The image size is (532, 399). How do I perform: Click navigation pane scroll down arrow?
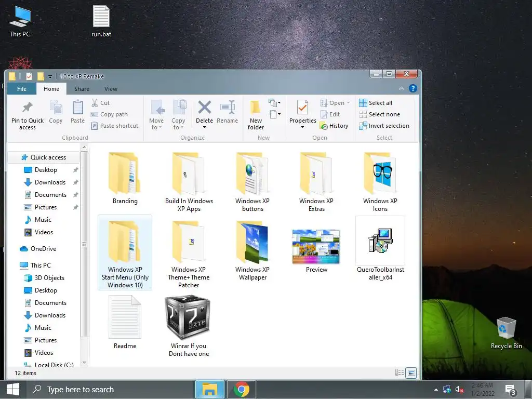(85, 362)
